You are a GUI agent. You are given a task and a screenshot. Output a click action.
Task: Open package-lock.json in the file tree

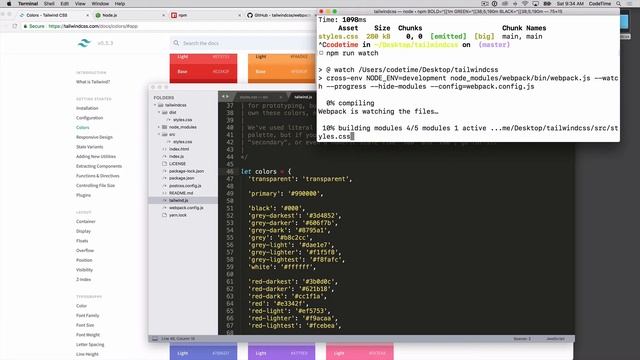pyautogui.click(x=186, y=171)
